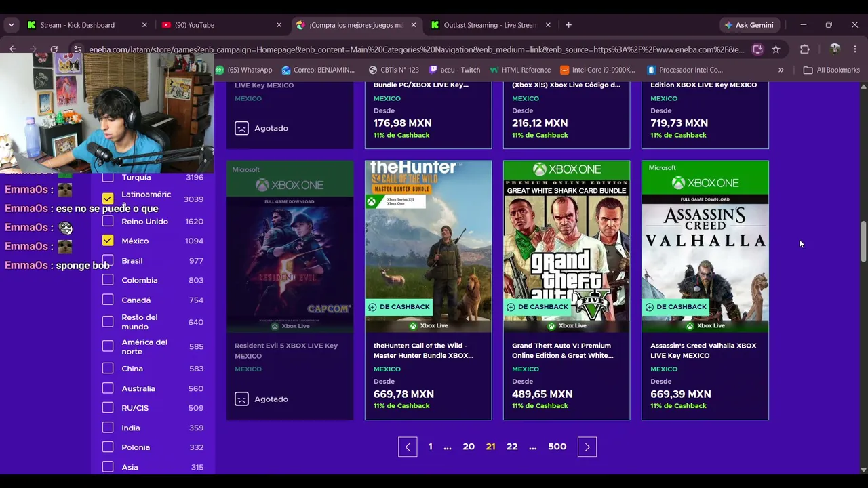Open the tab search dropdown arrow
Viewport: 868px width, 488px height.
(11, 25)
